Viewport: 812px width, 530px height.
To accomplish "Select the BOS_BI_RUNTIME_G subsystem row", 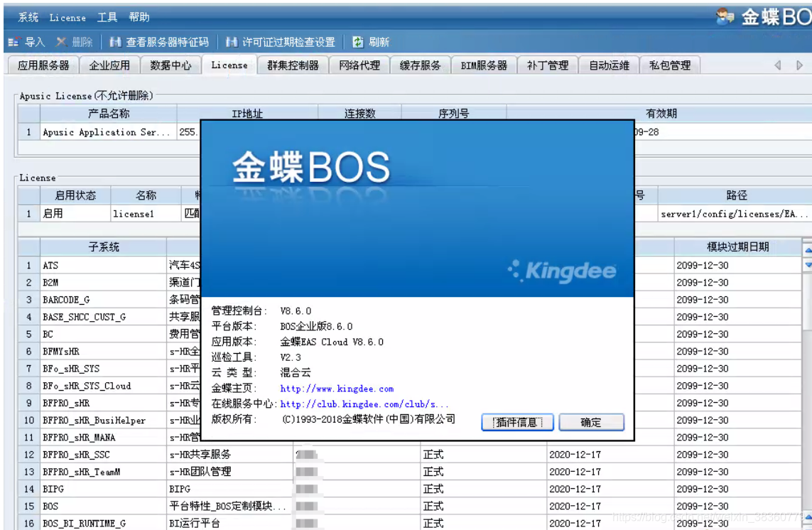I will click(103, 524).
